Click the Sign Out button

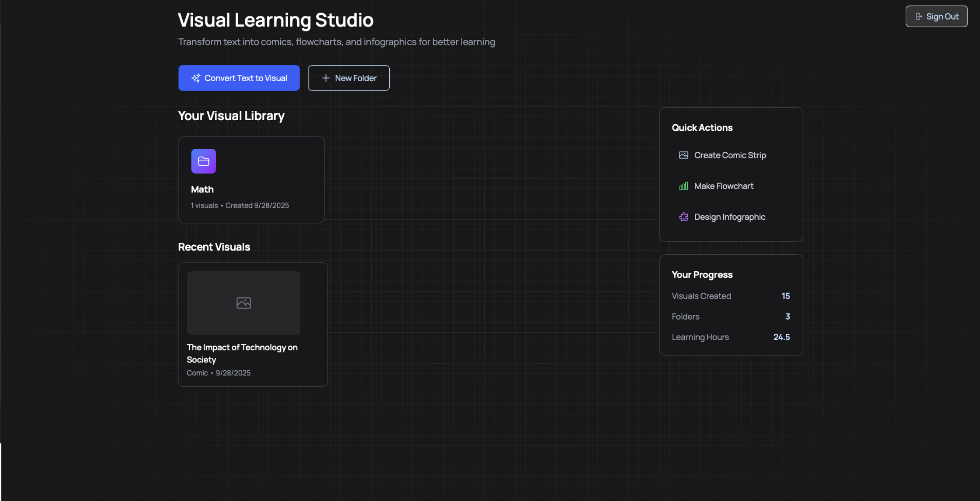[x=936, y=17]
